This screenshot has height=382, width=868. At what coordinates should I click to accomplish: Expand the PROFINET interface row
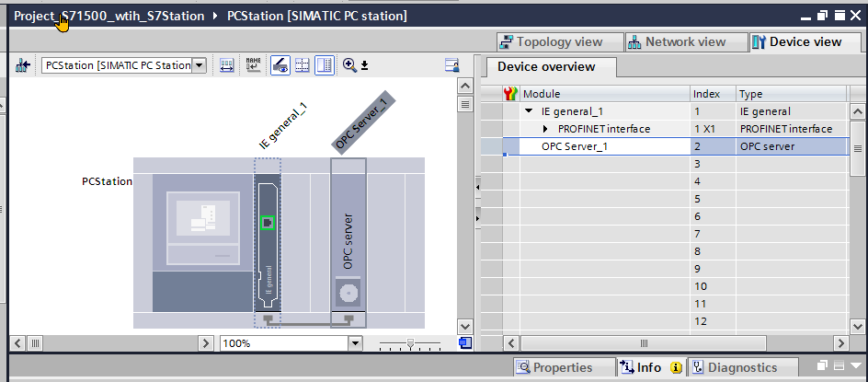[x=545, y=129]
